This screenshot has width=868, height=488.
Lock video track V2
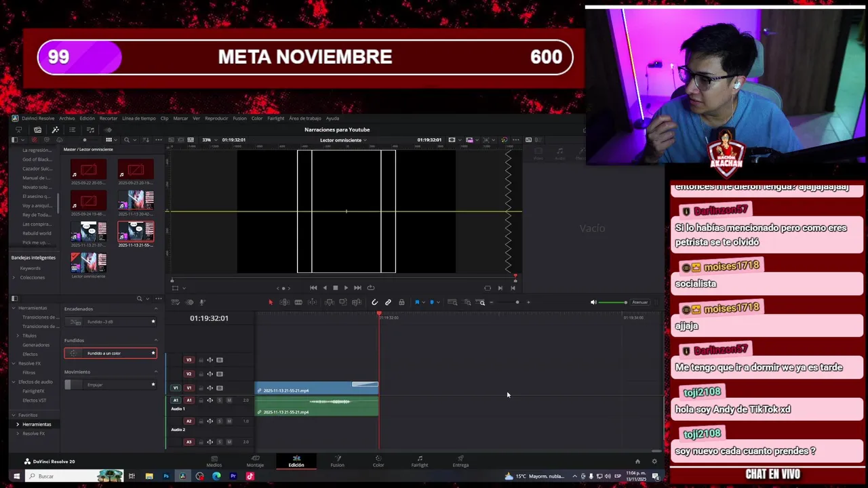(x=200, y=374)
